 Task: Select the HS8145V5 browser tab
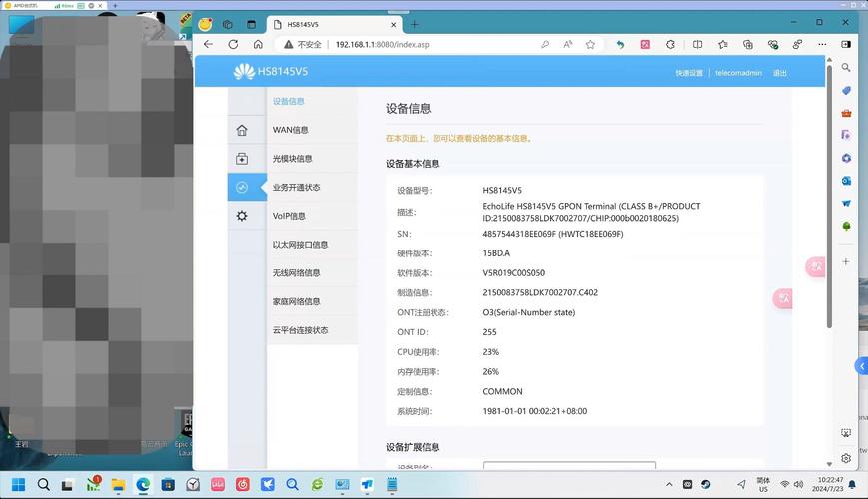tap(334, 24)
